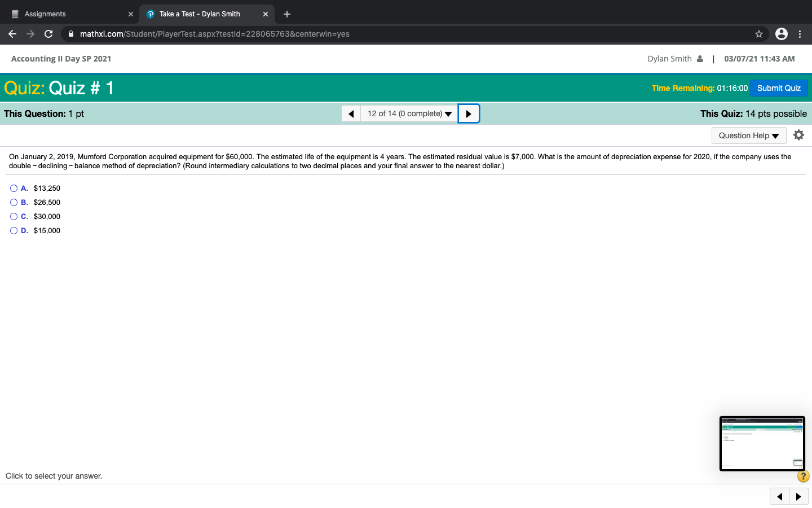Viewport: 812px width, 508px height.
Task: Open the 12 of 14 question selector
Action: [409, 113]
